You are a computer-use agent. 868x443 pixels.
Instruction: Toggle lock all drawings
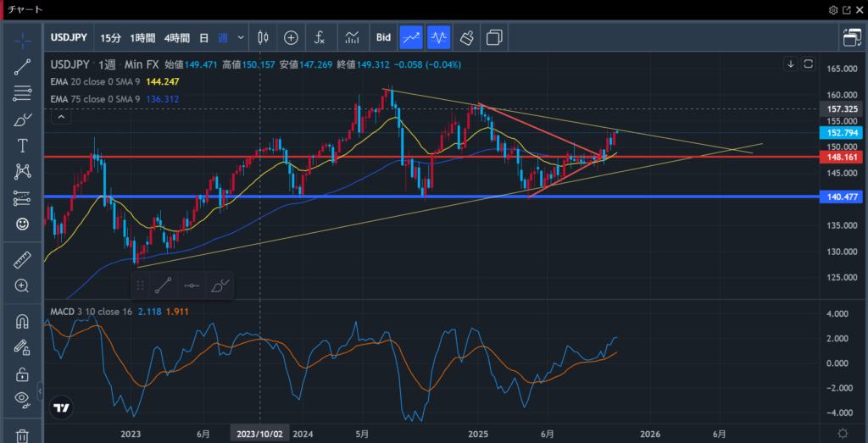[23, 374]
